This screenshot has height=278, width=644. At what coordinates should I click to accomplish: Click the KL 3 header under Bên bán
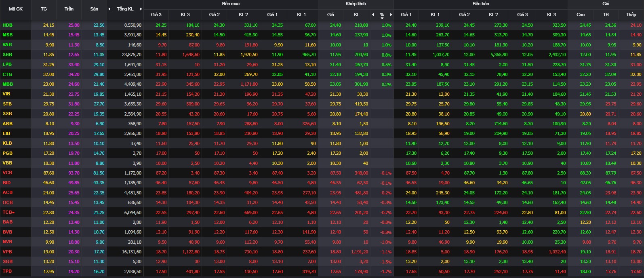click(551, 15)
